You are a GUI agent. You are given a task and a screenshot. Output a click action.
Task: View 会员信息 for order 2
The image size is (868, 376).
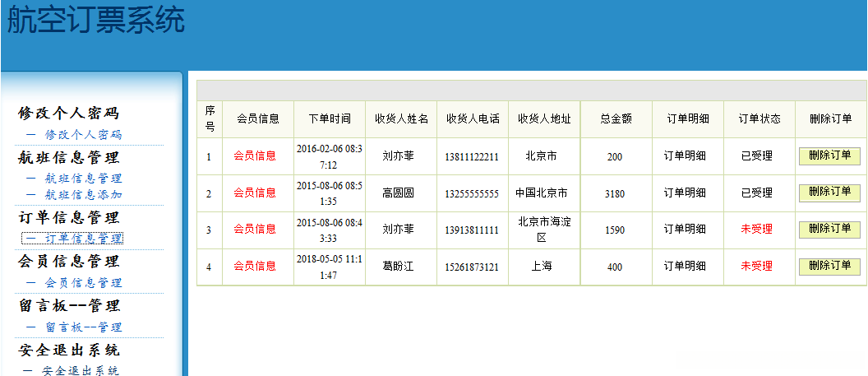pos(255,193)
